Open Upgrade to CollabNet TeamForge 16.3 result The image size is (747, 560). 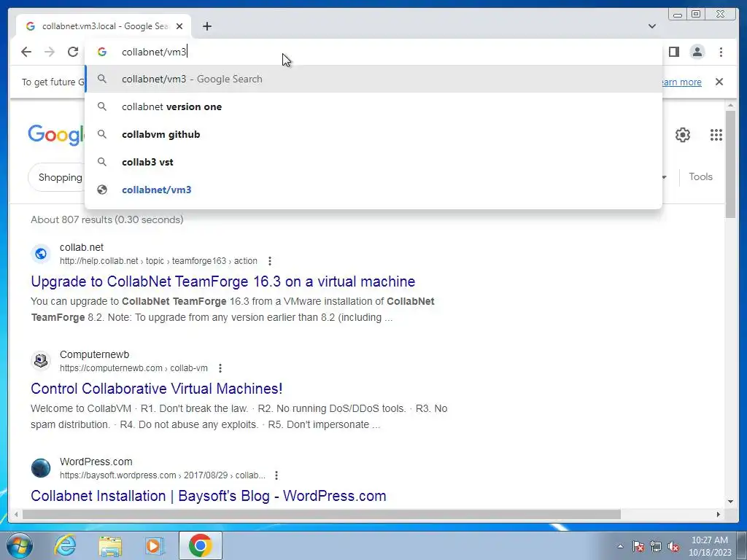(x=223, y=281)
